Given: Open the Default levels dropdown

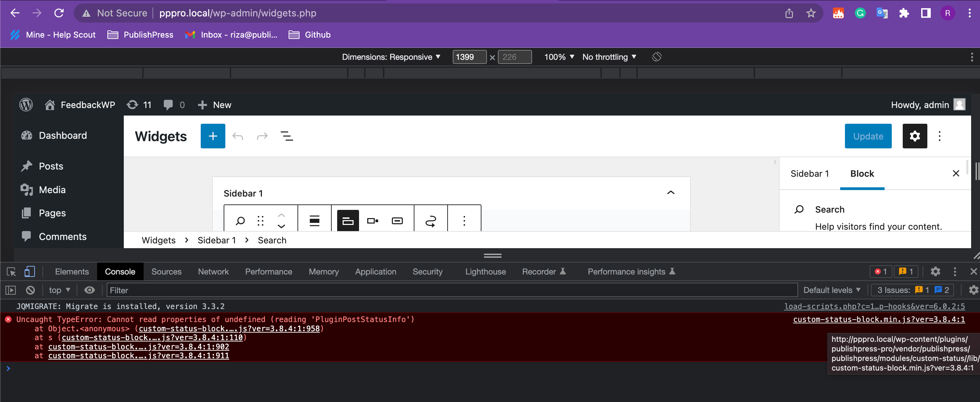Looking at the screenshot, I should click(x=832, y=290).
